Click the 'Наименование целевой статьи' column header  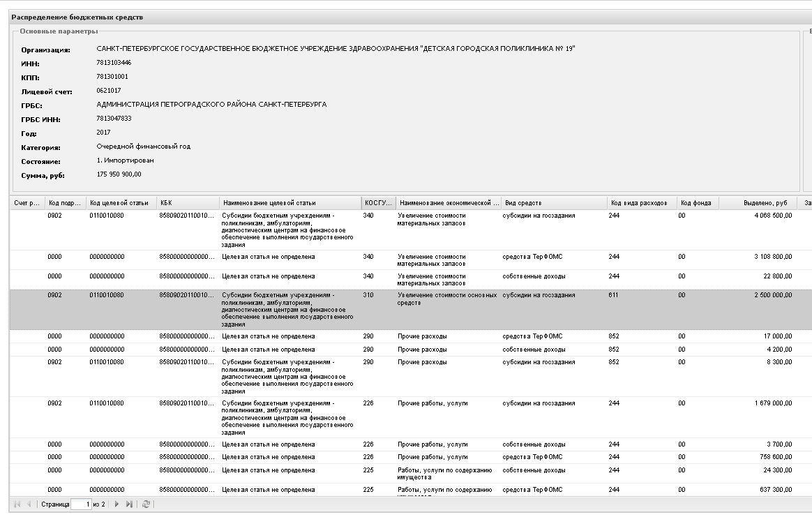tap(290, 202)
